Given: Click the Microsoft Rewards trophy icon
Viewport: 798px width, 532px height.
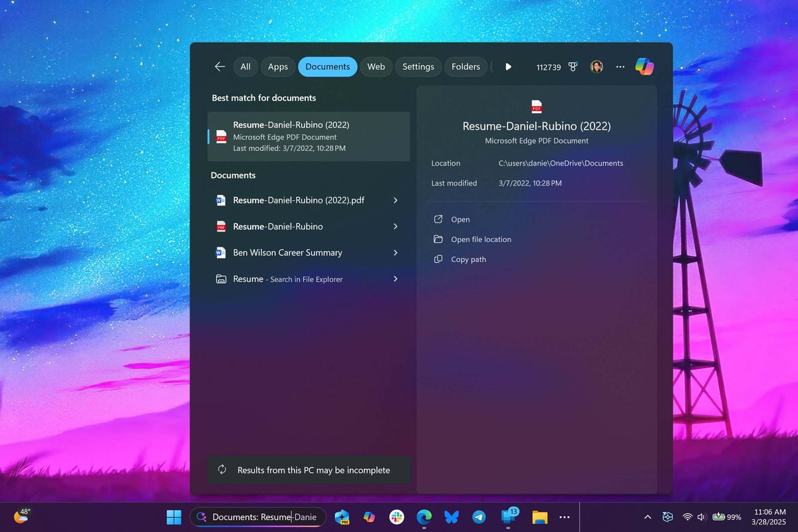Looking at the screenshot, I should (x=573, y=66).
